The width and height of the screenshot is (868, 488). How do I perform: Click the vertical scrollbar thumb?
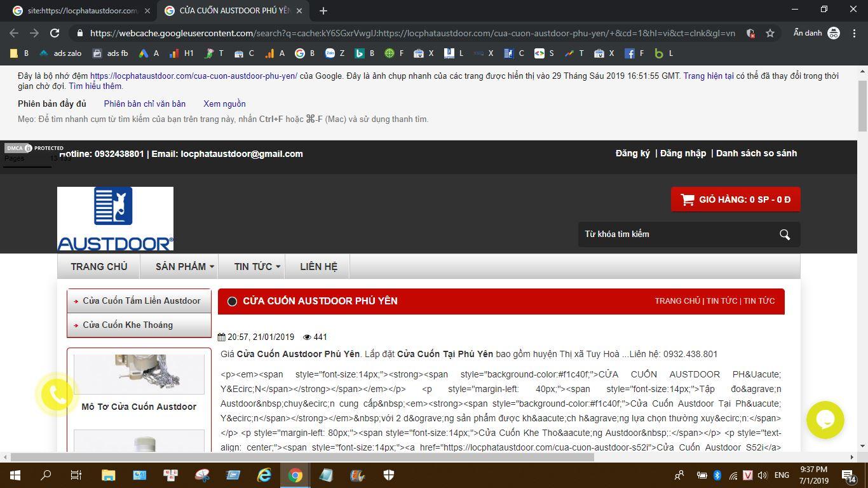(862, 105)
